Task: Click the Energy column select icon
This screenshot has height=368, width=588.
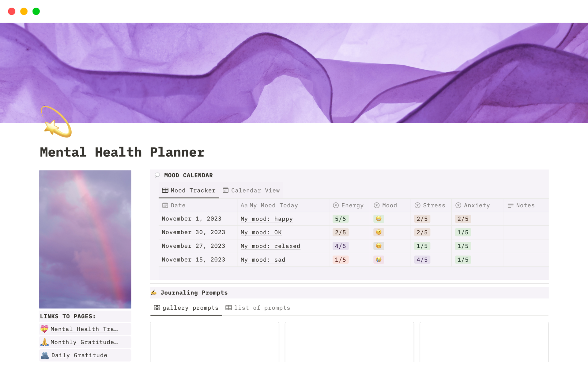Action: 336,205
